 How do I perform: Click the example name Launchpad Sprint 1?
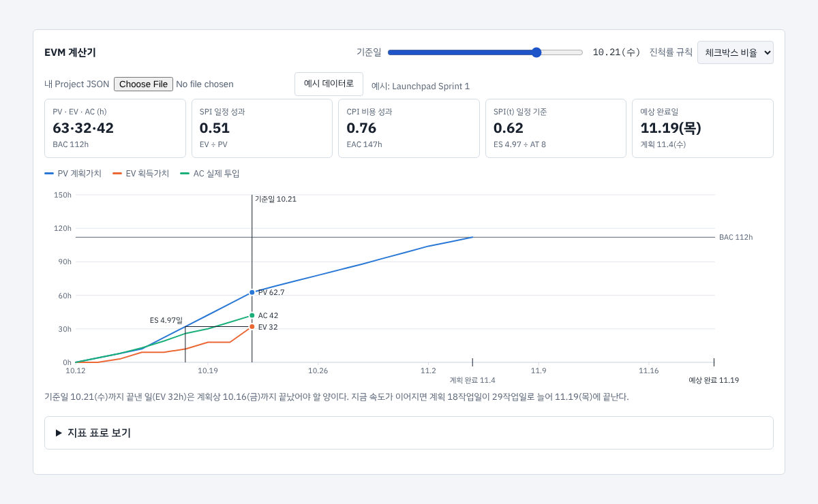pos(431,86)
